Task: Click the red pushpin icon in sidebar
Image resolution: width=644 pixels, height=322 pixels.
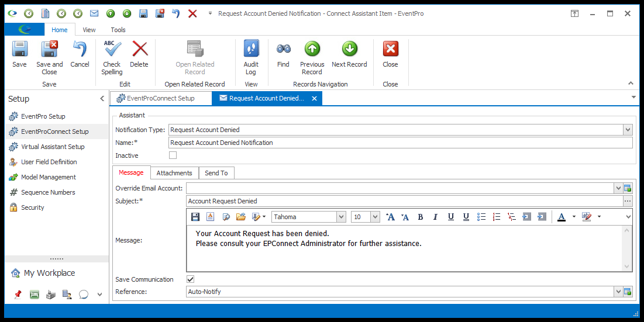Action: pos(18,294)
